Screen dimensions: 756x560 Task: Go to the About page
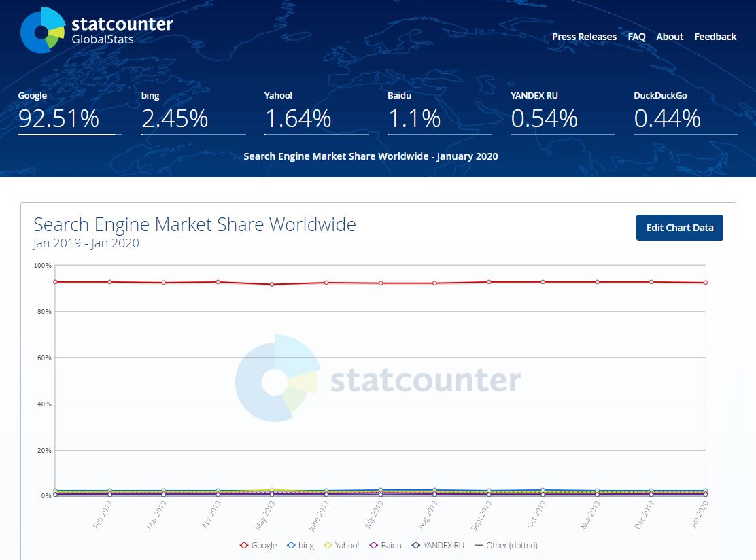pyautogui.click(x=669, y=37)
